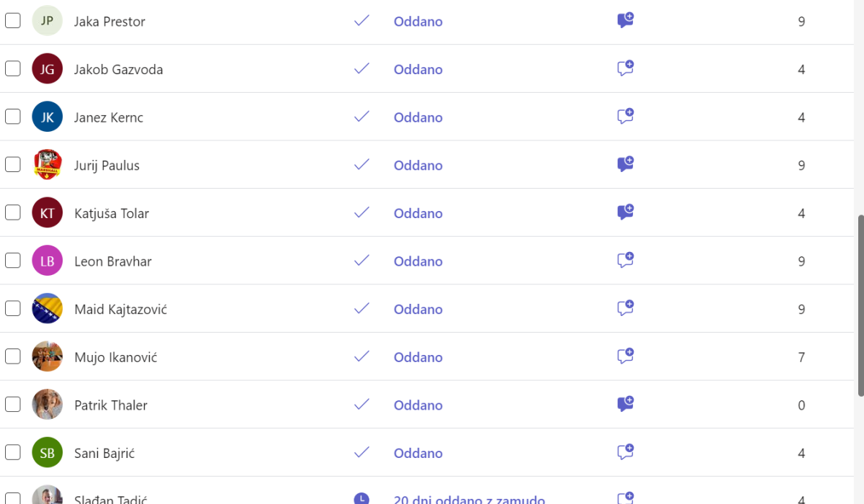Add feedback for Leon Bravhar

pos(625,260)
